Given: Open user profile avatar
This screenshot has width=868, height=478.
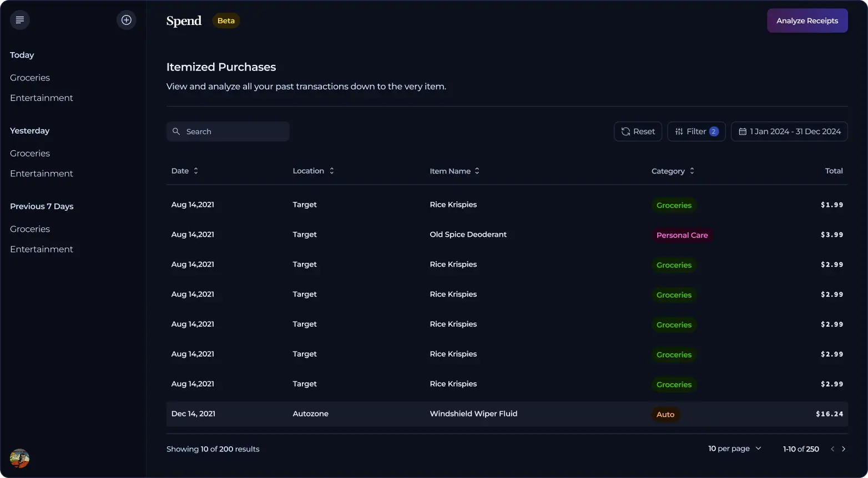Looking at the screenshot, I should pos(19,459).
